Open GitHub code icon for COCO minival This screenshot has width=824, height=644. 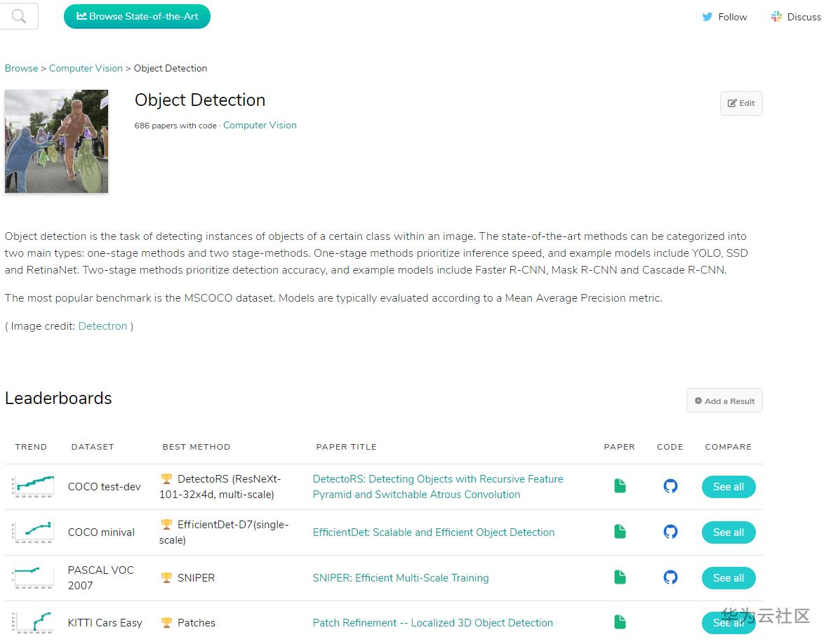click(670, 532)
